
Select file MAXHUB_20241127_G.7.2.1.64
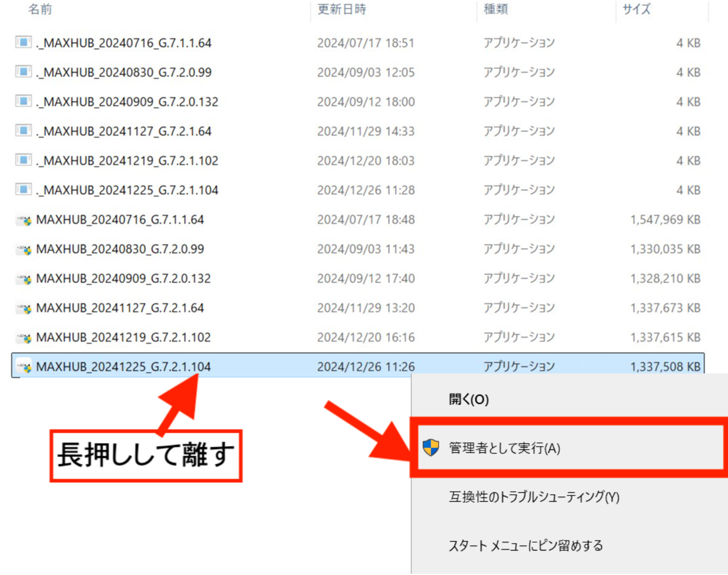(x=120, y=308)
